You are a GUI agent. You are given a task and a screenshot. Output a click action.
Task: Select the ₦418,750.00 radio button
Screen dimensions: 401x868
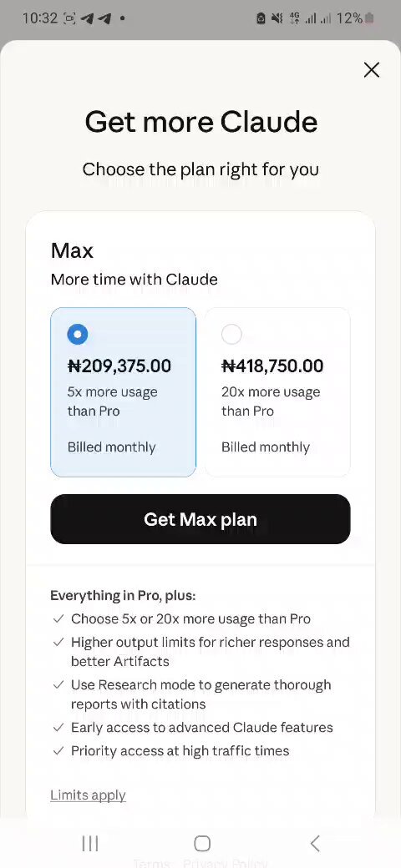[231, 335]
